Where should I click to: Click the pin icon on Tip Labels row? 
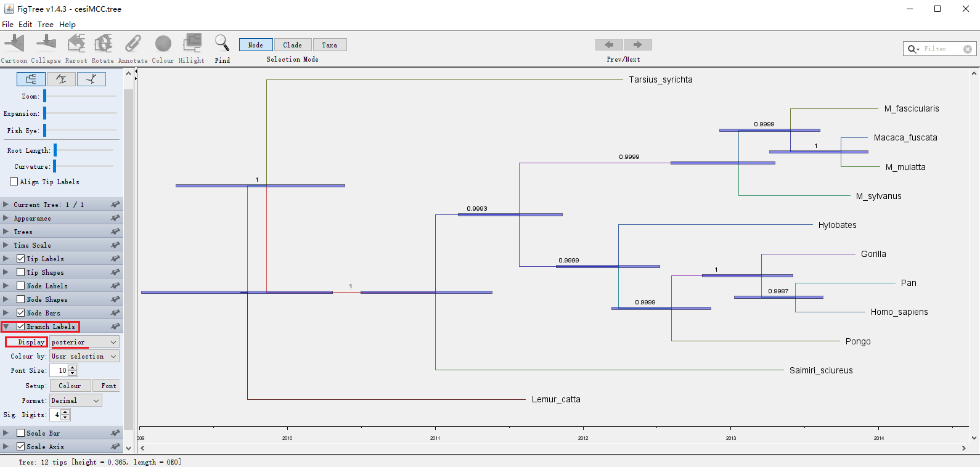(115, 259)
